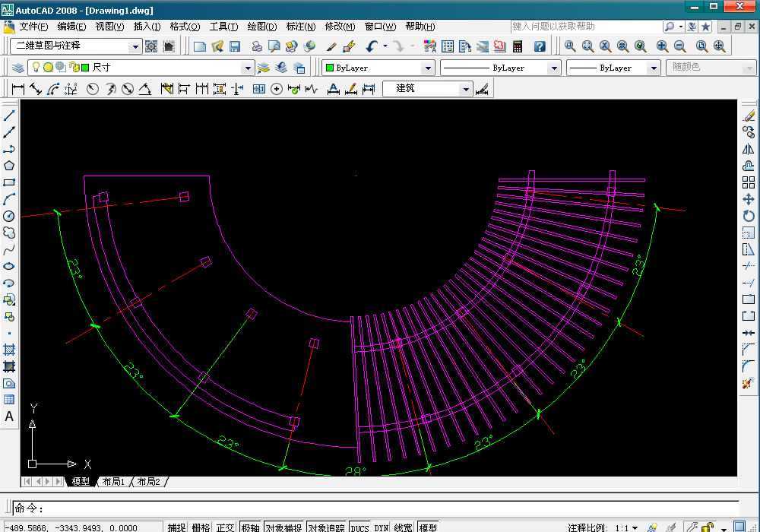Toggle DUCS in status bar
This screenshot has width=760, height=532.
359,527
